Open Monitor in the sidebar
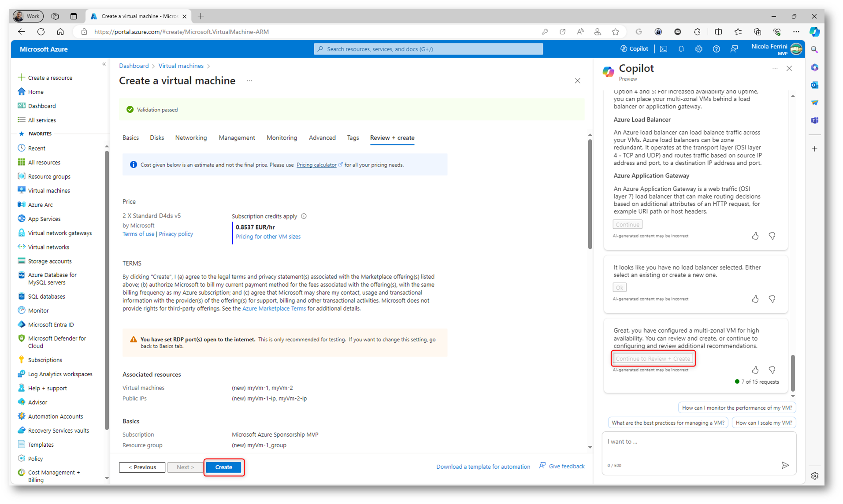The width and height of the screenshot is (843, 504). (38, 311)
